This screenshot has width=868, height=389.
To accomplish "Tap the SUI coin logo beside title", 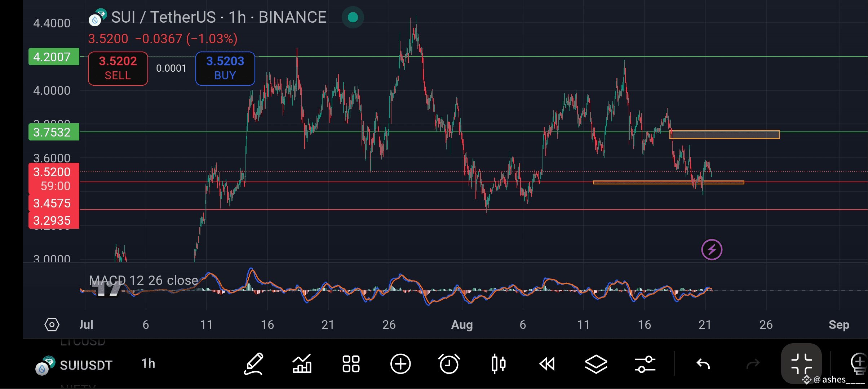I will click(x=98, y=17).
